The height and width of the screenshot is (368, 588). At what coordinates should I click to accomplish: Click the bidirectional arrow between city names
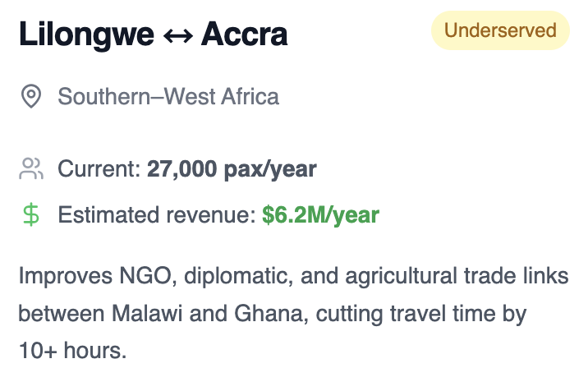tap(177, 35)
